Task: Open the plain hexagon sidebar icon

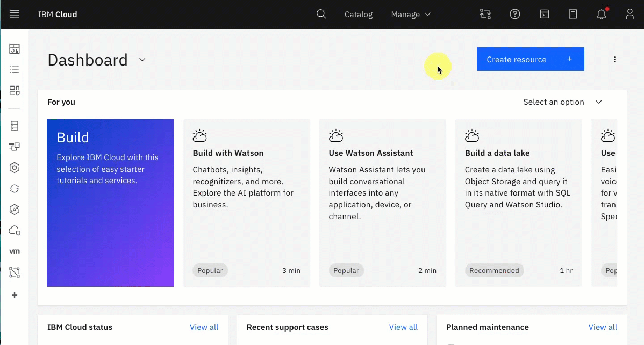Action: coord(15,168)
